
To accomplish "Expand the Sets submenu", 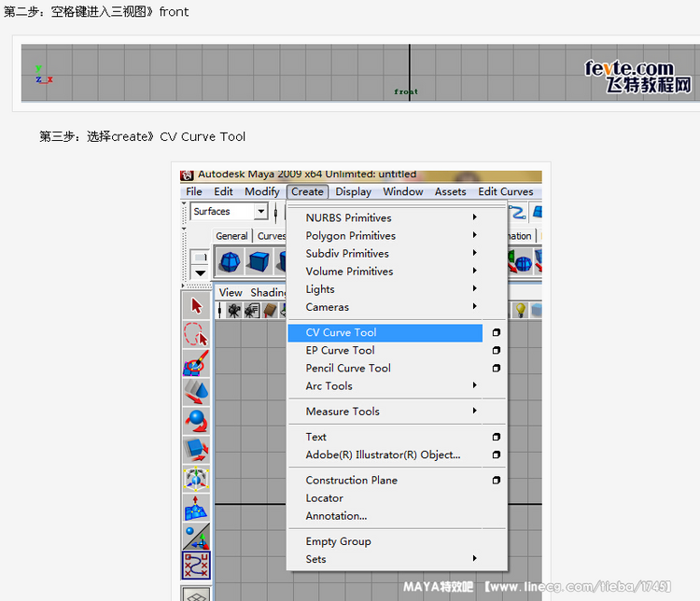I will (x=475, y=559).
